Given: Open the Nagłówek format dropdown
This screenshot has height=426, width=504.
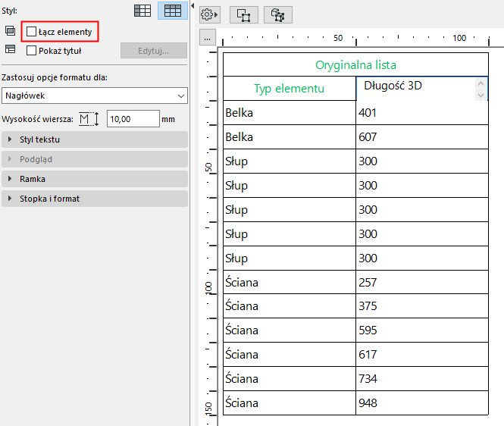Looking at the screenshot, I should tap(95, 96).
